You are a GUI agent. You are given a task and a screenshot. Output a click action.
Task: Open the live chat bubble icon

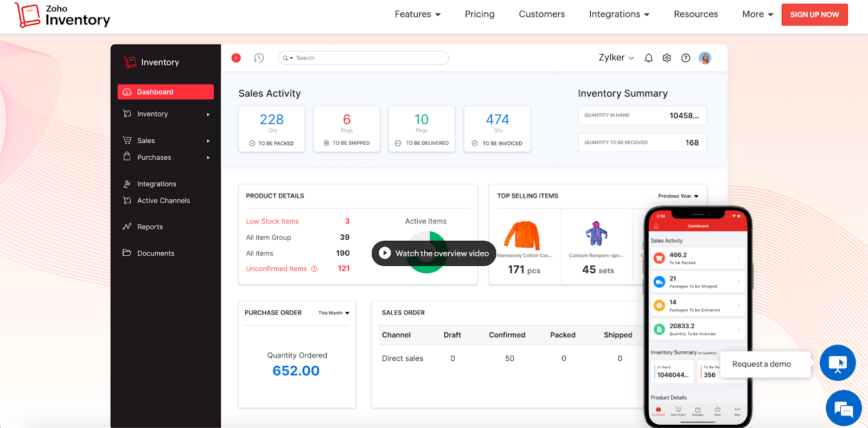[844, 408]
